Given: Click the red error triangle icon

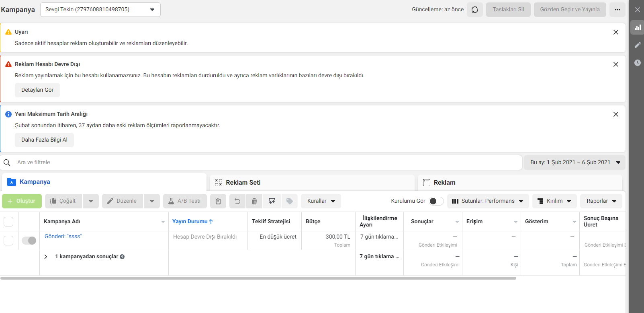Looking at the screenshot, I should pos(8,64).
